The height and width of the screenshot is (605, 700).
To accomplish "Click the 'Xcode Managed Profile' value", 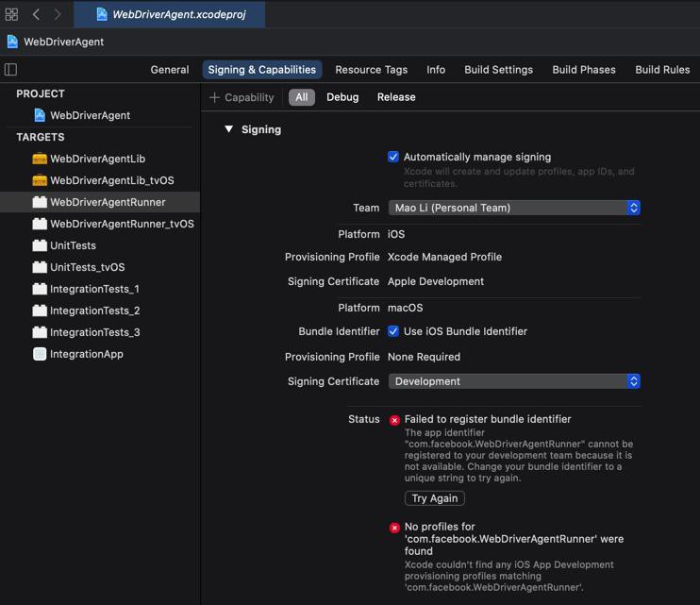I will coord(444,257).
